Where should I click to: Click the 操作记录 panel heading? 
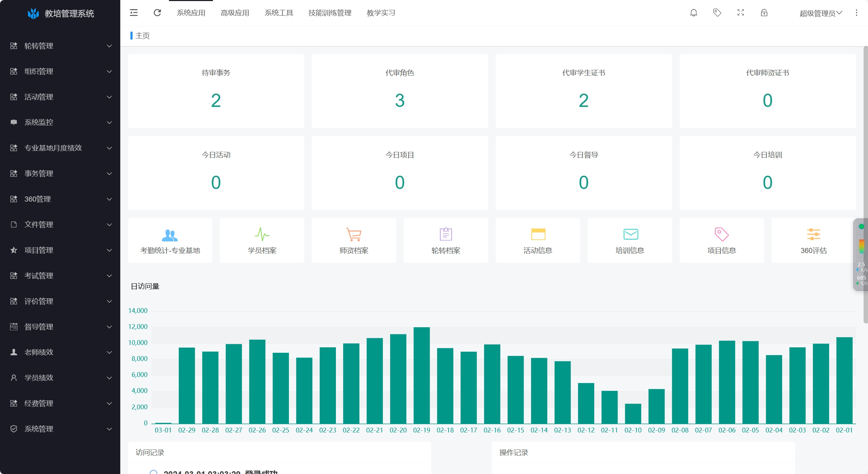tap(514, 453)
